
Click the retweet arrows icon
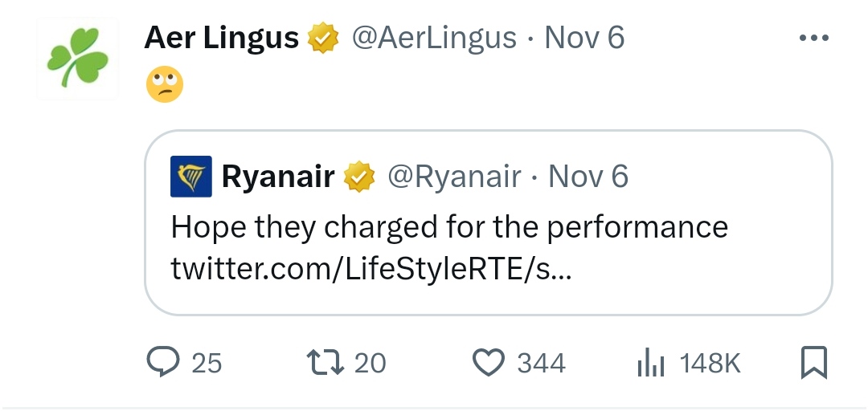(325, 362)
